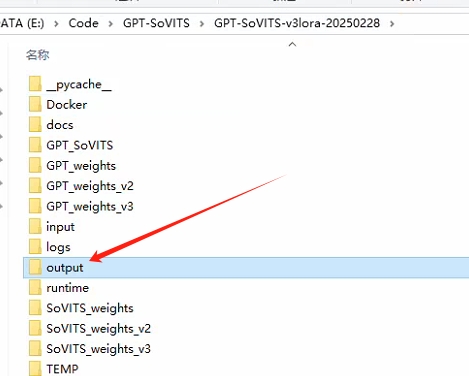Click the logs folder icon
The width and height of the screenshot is (469, 376).
[x=35, y=247]
